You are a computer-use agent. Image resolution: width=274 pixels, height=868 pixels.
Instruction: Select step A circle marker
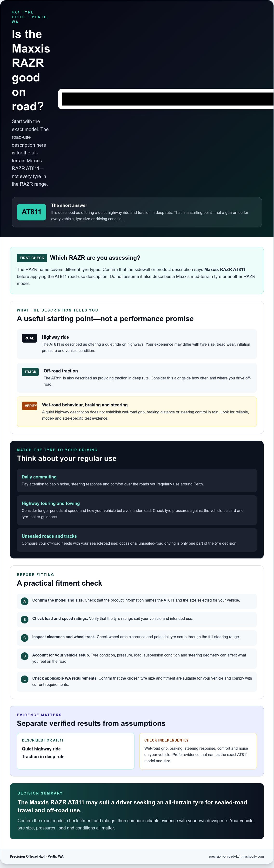coord(25,601)
